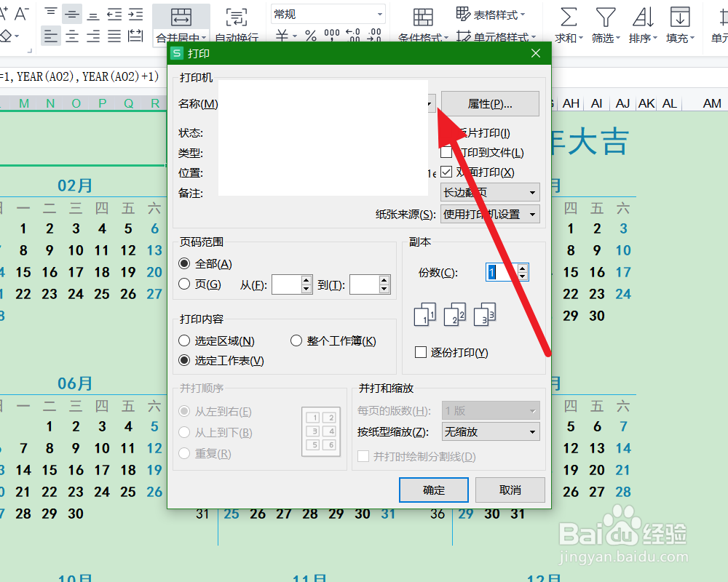Choose the 整个工作簿 print option
The image size is (728, 582).
(x=296, y=340)
